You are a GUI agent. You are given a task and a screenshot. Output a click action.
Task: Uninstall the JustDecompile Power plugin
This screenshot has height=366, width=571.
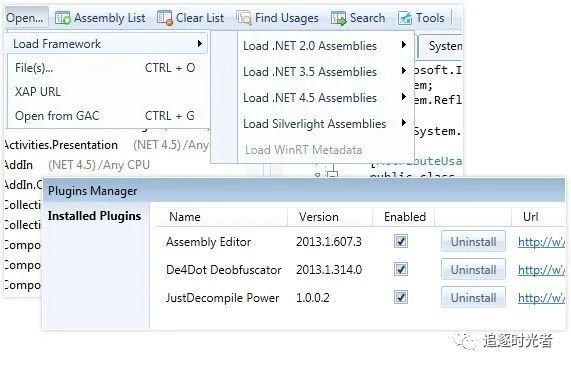[x=473, y=298]
